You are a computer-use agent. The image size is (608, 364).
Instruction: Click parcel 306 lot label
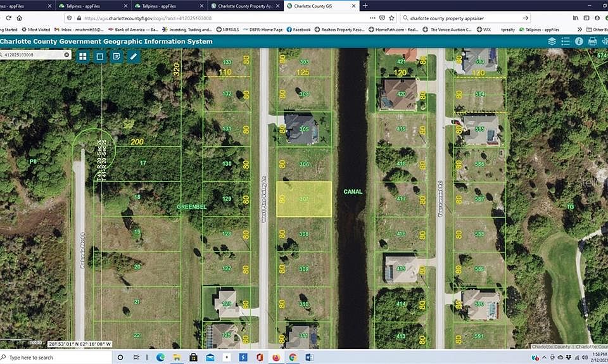pos(304,165)
